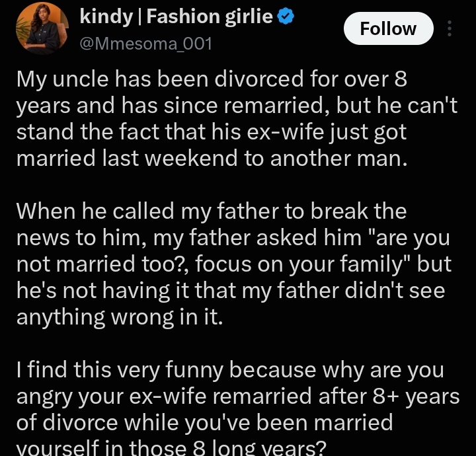Click the line "married last weekend to another man."
Screen dimensions: 476x456
tap(212, 159)
